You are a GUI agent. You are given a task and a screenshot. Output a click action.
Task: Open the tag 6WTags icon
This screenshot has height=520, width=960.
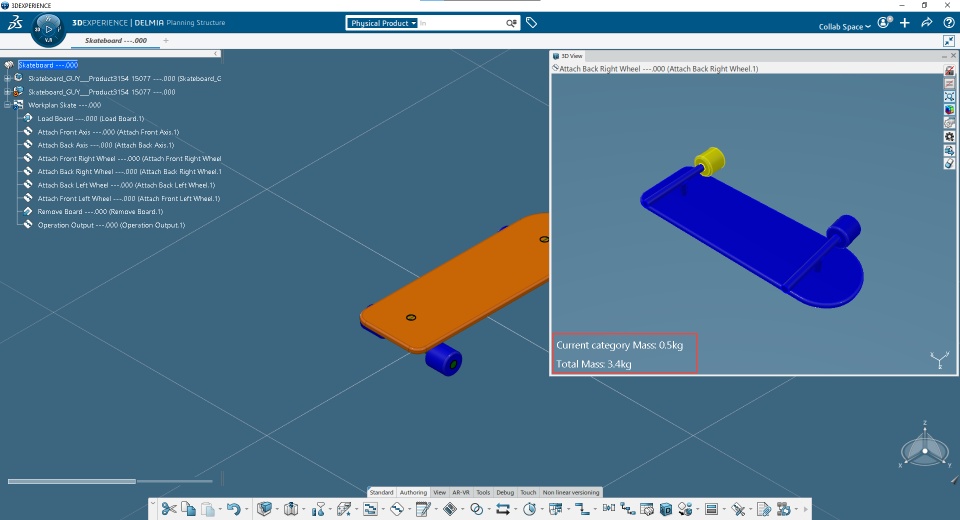click(x=531, y=23)
